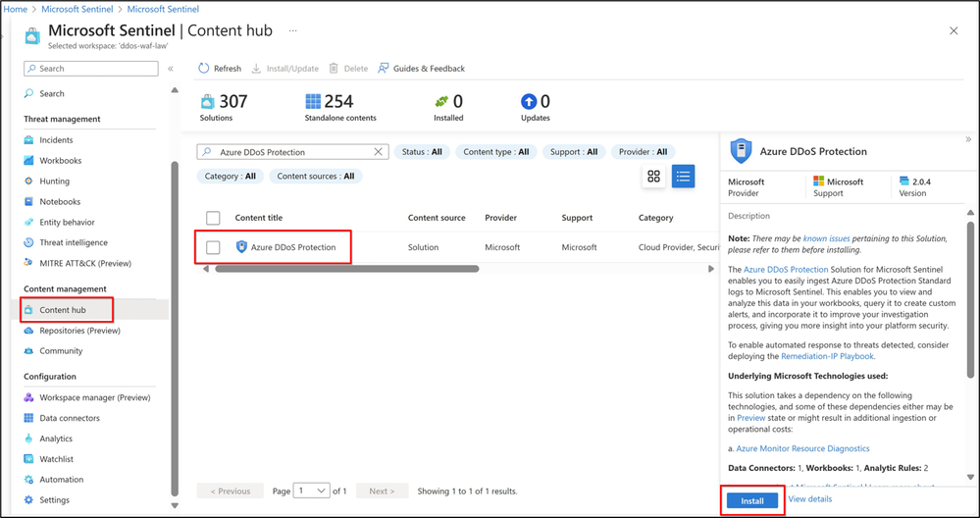The width and height of the screenshot is (980, 518).
Task: Click Home in the breadcrumb
Action: 16,10
